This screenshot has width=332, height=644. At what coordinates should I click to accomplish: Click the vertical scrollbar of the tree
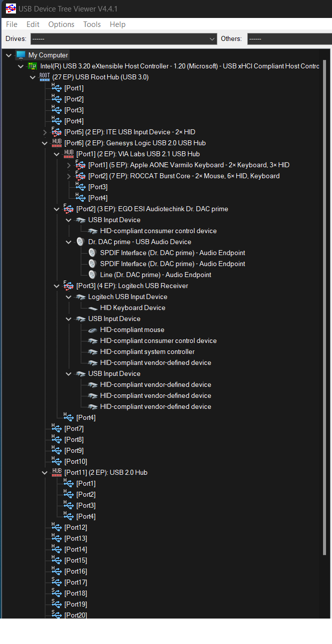pos(325,307)
